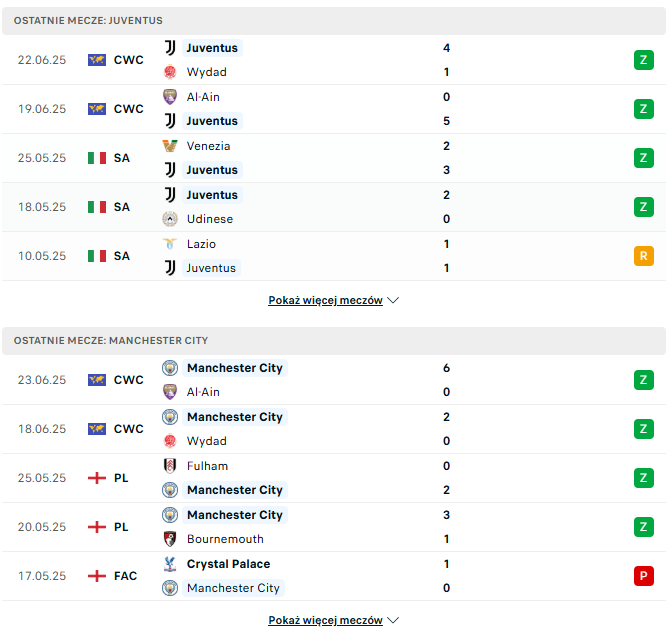Click the Crystal Palace eagle crest
This screenshot has height=632, width=672.
coord(170,564)
